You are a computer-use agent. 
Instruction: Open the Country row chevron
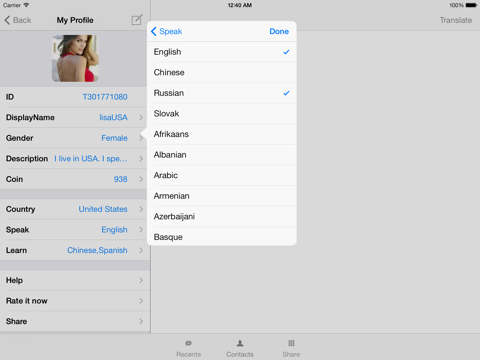coord(141,209)
